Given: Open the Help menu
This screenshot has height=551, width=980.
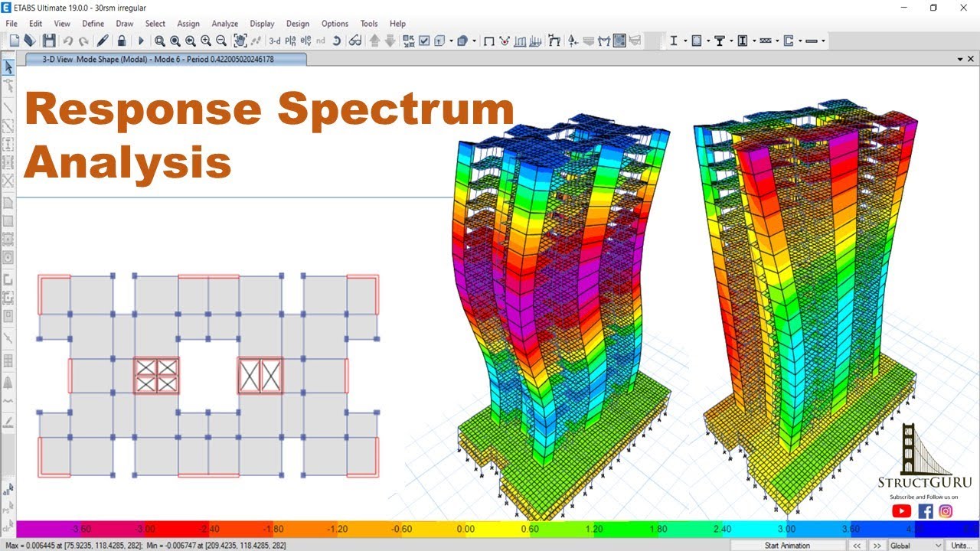Looking at the screenshot, I should (397, 24).
